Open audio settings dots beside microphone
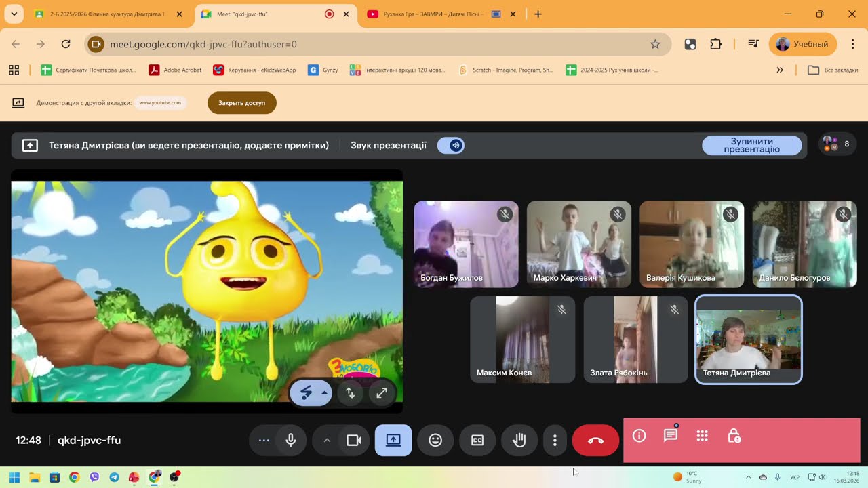This screenshot has height=488, width=868. (264, 441)
